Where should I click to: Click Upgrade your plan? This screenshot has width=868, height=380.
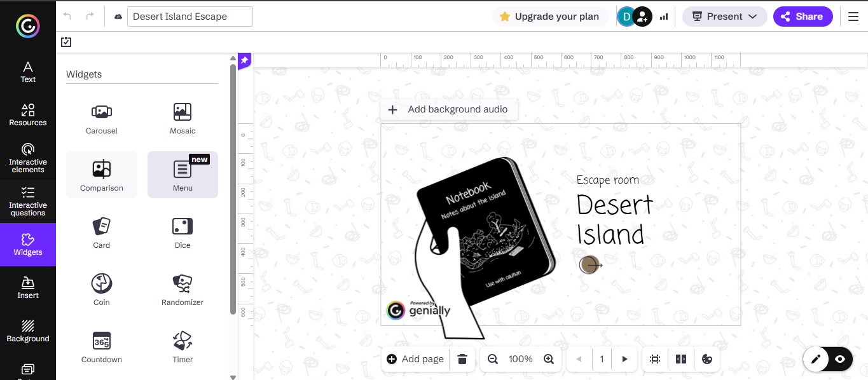point(549,17)
